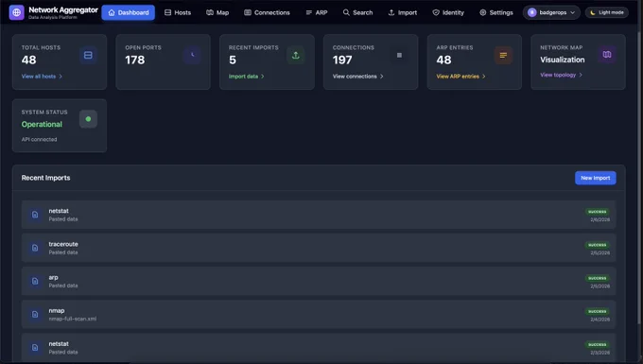The height and width of the screenshot is (364, 643).
Task: Click file icon of nmap import
Action: pyautogui.click(x=35, y=314)
